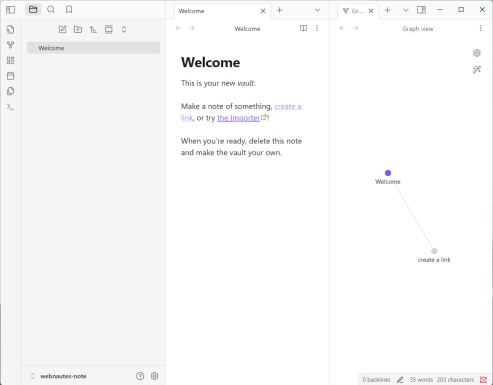Open the file explorer folder tab
Viewport: 493px width, 385px height.
33,10
